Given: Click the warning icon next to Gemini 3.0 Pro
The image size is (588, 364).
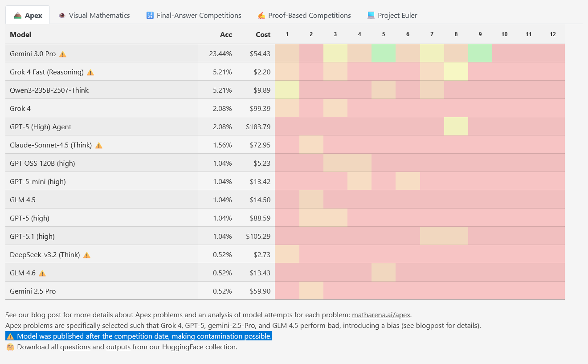Looking at the screenshot, I should tap(63, 53).
